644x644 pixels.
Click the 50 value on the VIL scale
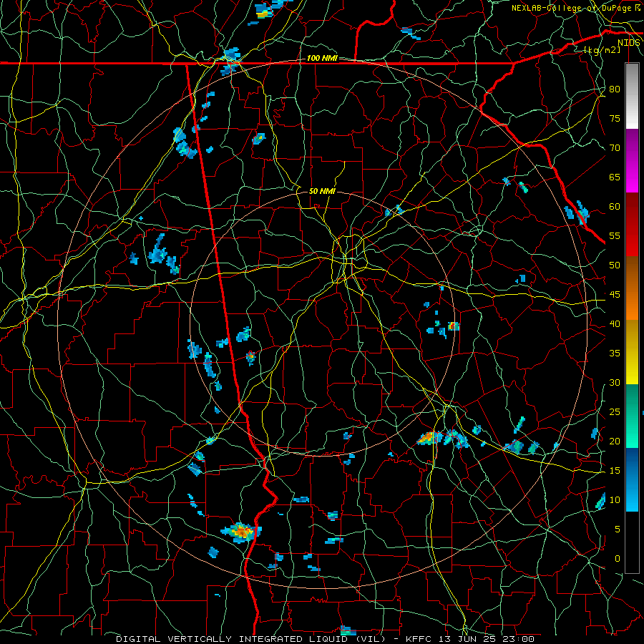point(615,265)
